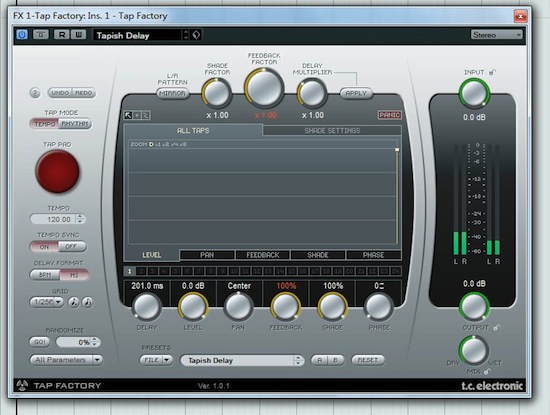Select tap number 24

click(396, 271)
